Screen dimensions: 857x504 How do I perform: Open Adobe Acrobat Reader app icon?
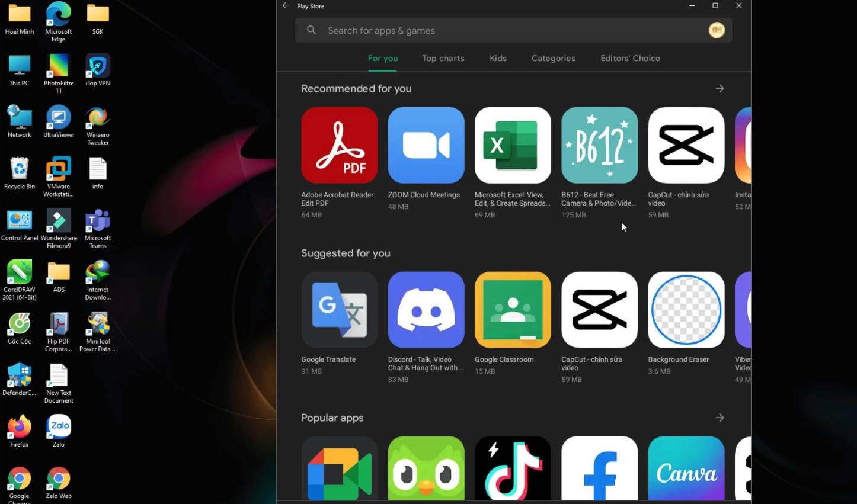point(339,145)
